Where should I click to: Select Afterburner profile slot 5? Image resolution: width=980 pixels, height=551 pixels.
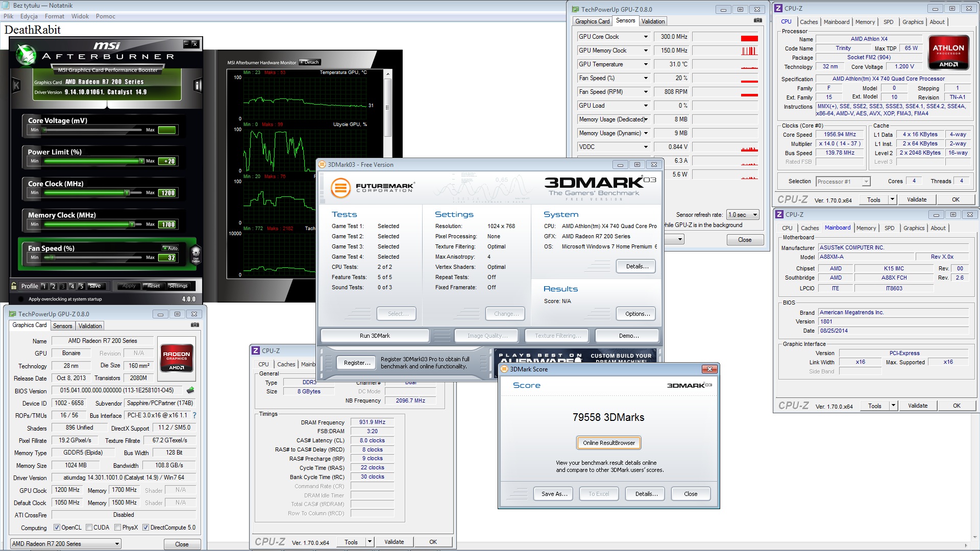81,286
